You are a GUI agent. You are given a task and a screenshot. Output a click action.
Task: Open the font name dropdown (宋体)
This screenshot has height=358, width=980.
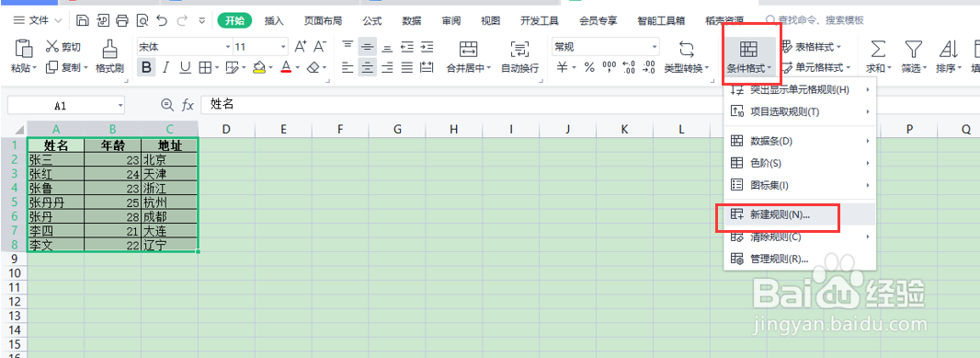click(228, 47)
